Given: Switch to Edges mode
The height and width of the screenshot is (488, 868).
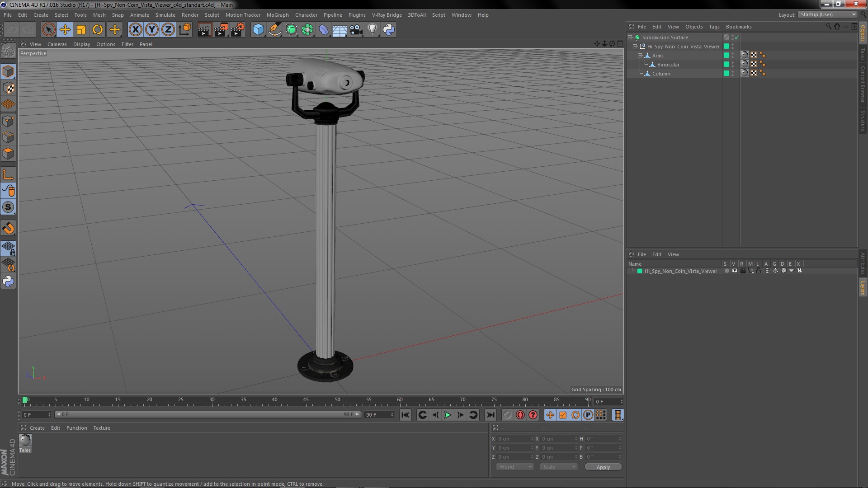Looking at the screenshot, I should pos(8,137).
